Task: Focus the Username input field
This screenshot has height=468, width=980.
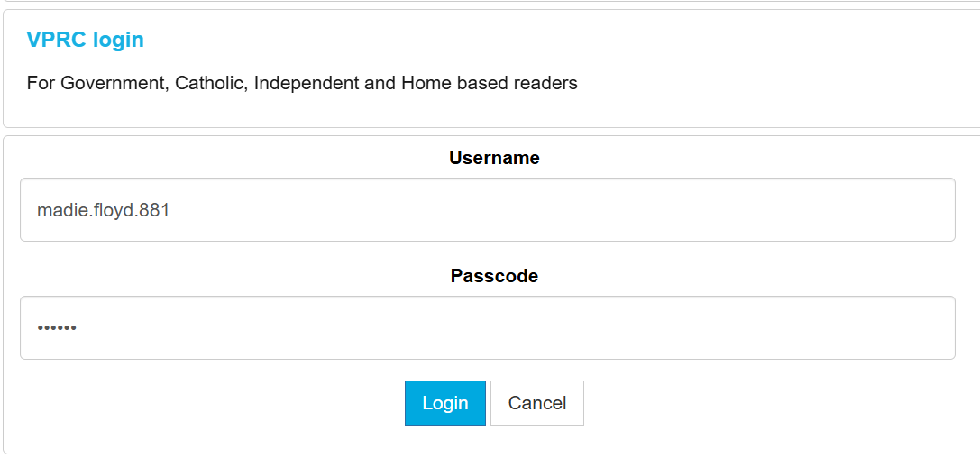Action: coord(487,210)
